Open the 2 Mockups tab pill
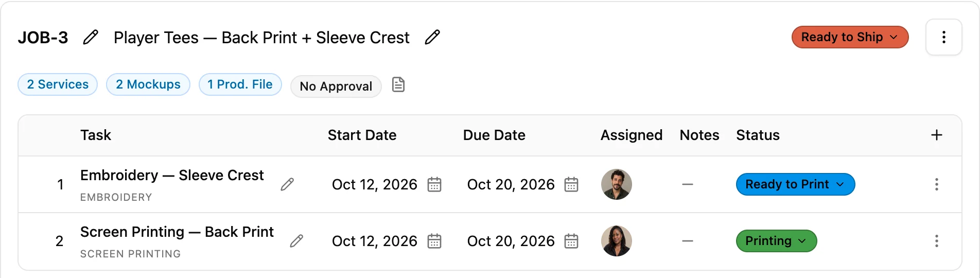The height and width of the screenshot is (278, 980). [x=148, y=84]
